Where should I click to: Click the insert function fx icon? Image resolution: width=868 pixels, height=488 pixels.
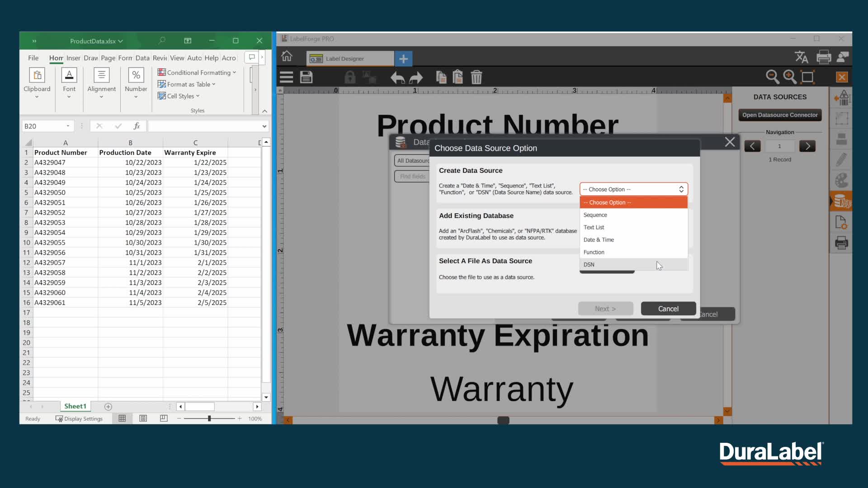(x=137, y=126)
